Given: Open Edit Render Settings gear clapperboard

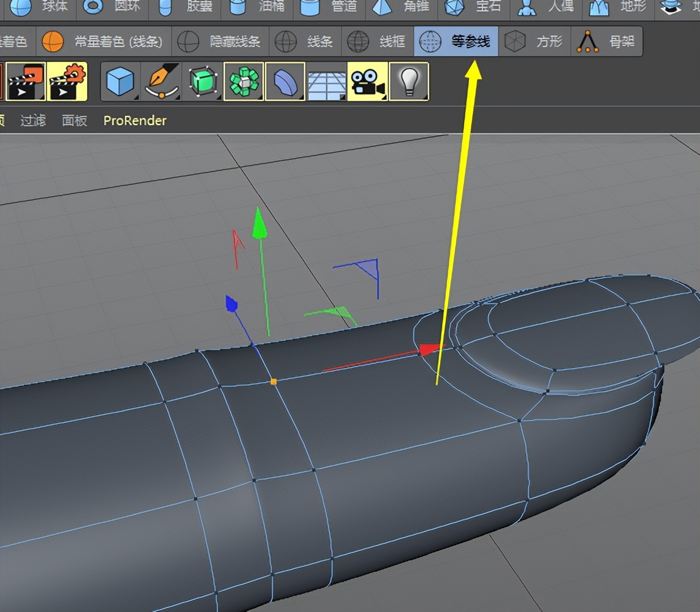Looking at the screenshot, I should (67, 82).
